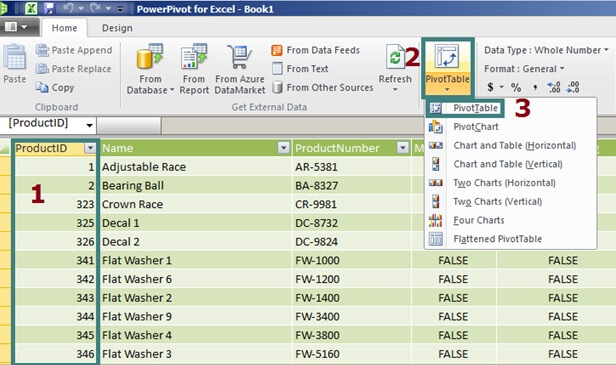This screenshot has width=616, height=365.
Task: Open the PowerPivot file menu button
Action: [x=16, y=27]
